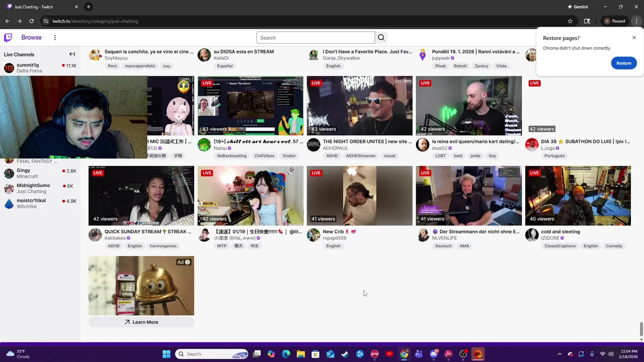Open Ganja_Skywalker's channel avatar
Viewport: 644px width, 362px height.
[x=313, y=55]
